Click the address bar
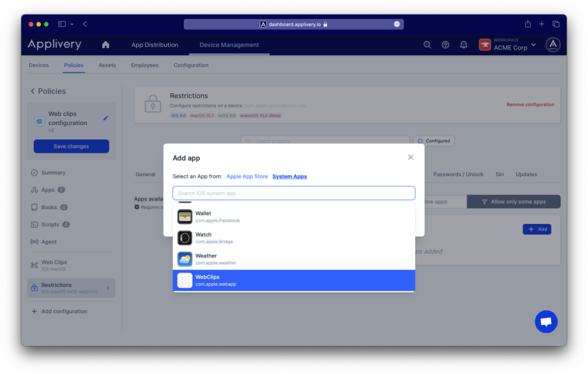Screen dimensions: 588x374 tap(293, 24)
